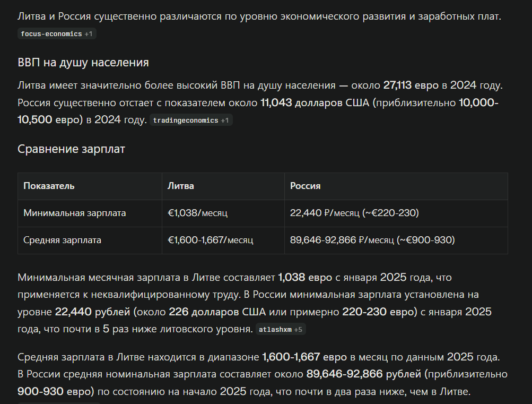Click the 89,646-92,866 ₽/месяц table cell
Screen dimensions: 532x404
pos(372,240)
